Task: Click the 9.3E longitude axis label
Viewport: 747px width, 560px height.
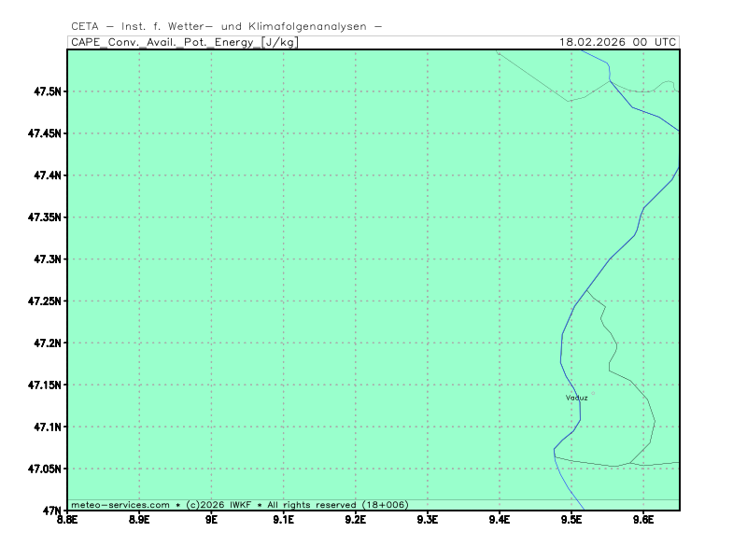Action: [427, 519]
